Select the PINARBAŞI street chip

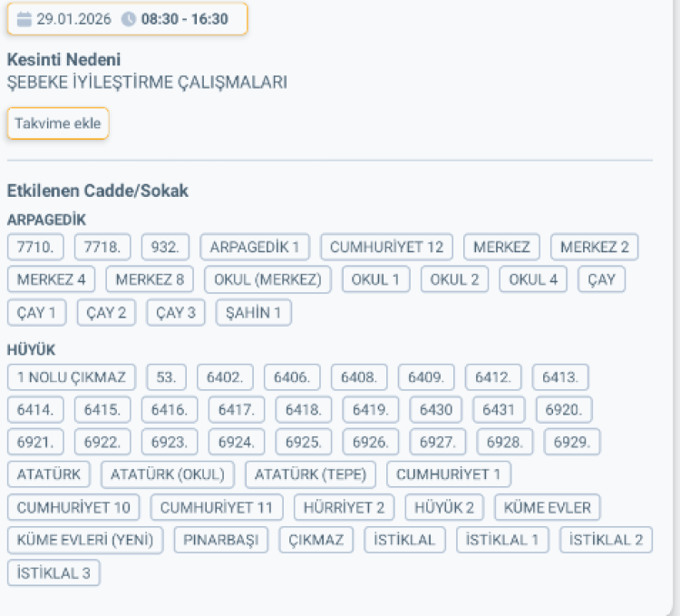(x=221, y=540)
